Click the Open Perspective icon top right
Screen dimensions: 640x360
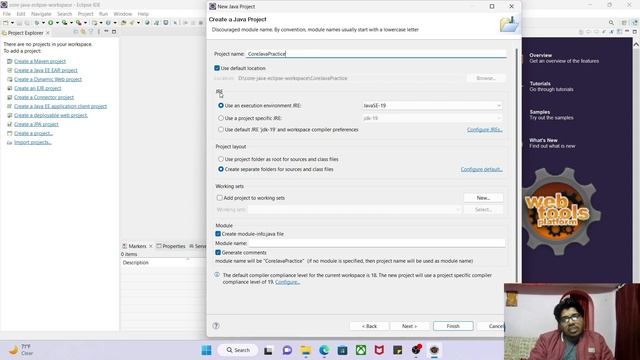pyautogui.click(x=624, y=23)
